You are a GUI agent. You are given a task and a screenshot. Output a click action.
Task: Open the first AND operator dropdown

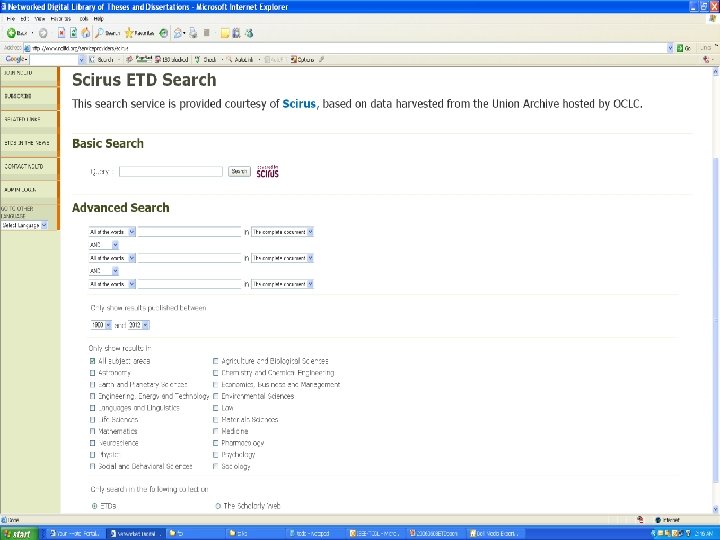(104, 245)
